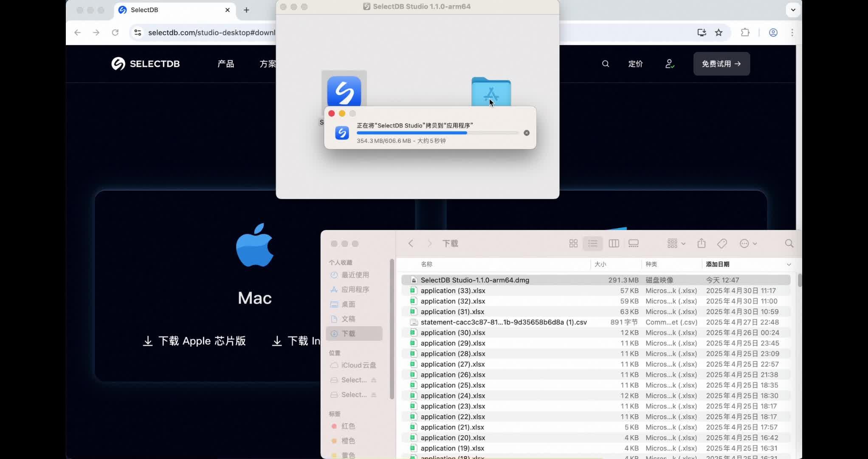Cancel the copy with the stop icon
The height and width of the screenshot is (459, 868).
tap(527, 133)
